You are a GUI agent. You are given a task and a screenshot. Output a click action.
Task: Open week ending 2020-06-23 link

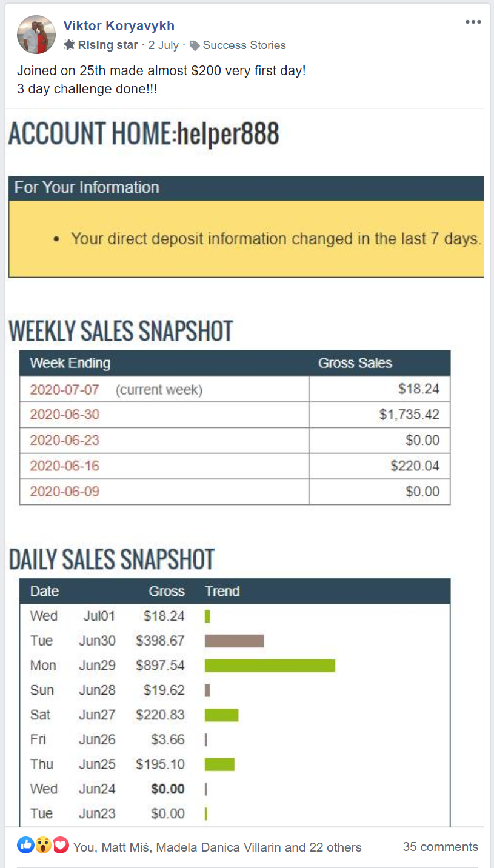coord(64,440)
